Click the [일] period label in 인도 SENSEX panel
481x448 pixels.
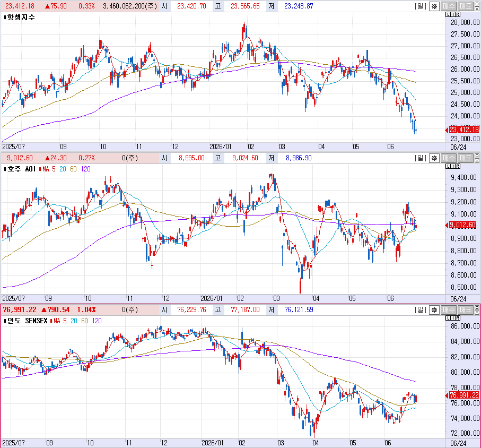(421, 310)
